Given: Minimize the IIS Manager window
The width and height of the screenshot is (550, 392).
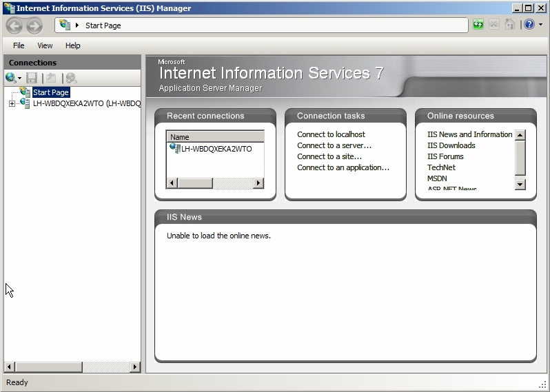Looking at the screenshot, I should [517, 8].
